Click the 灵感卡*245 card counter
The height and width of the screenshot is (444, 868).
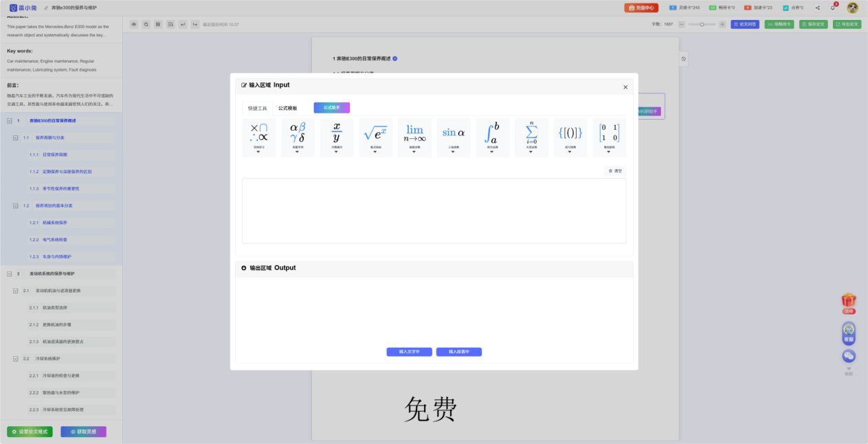[685, 8]
